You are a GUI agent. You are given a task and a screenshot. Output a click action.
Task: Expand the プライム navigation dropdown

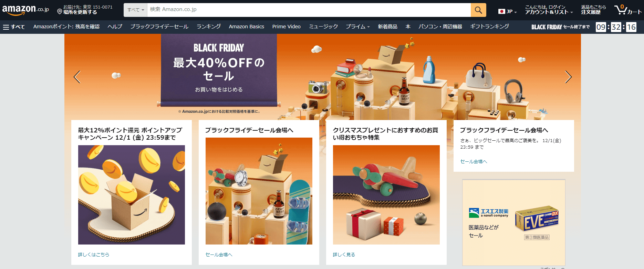pyautogui.click(x=357, y=27)
